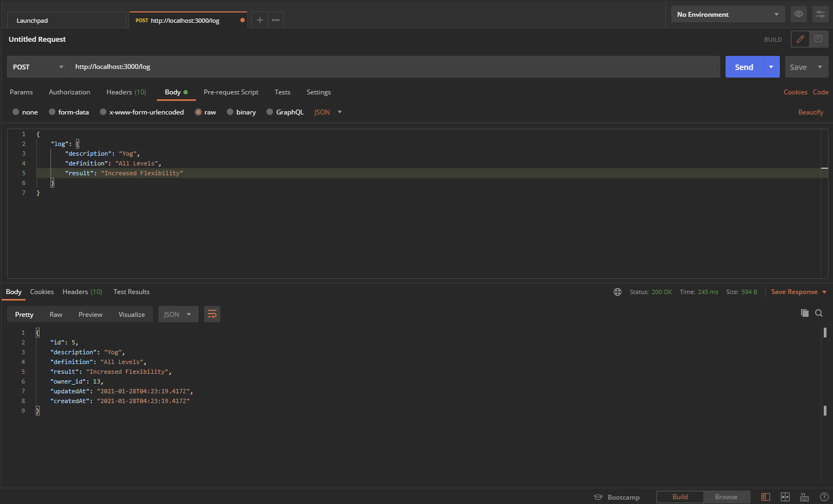Open tab options ellipsis menu

(x=276, y=20)
